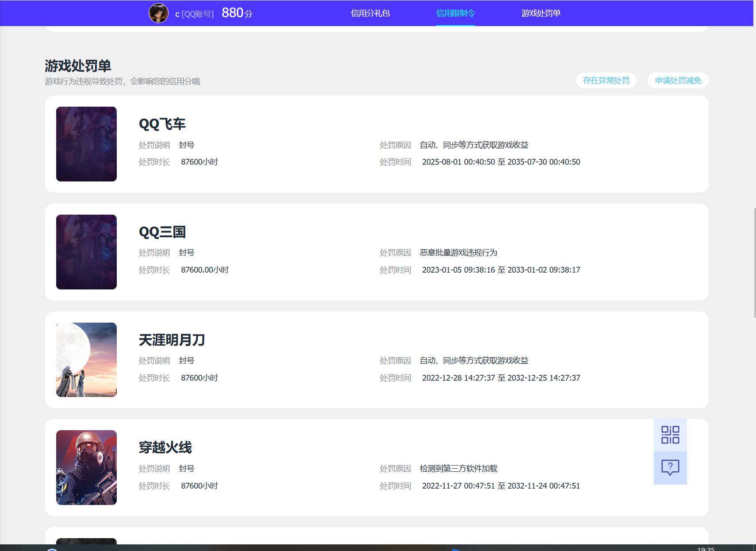Click QQ三国 duration 87600.00小时
The width and height of the screenshot is (756, 551).
(205, 270)
